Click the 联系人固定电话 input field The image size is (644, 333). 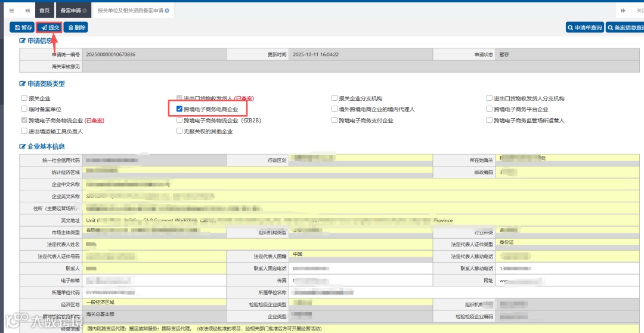[x=361, y=268]
